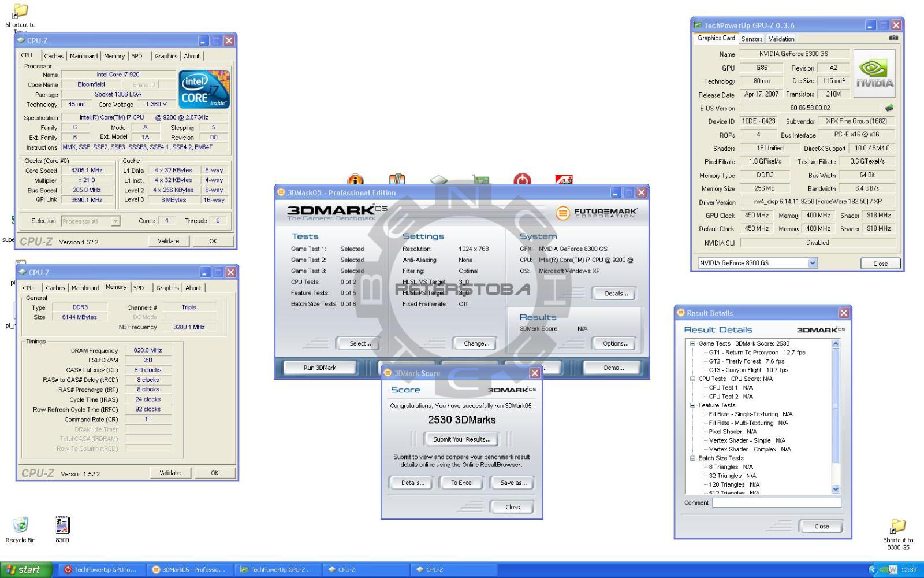The image size is (924, 578).
Task: Switch to 3DMark05 Professional taskbar item
Action: tap(189, 570)
